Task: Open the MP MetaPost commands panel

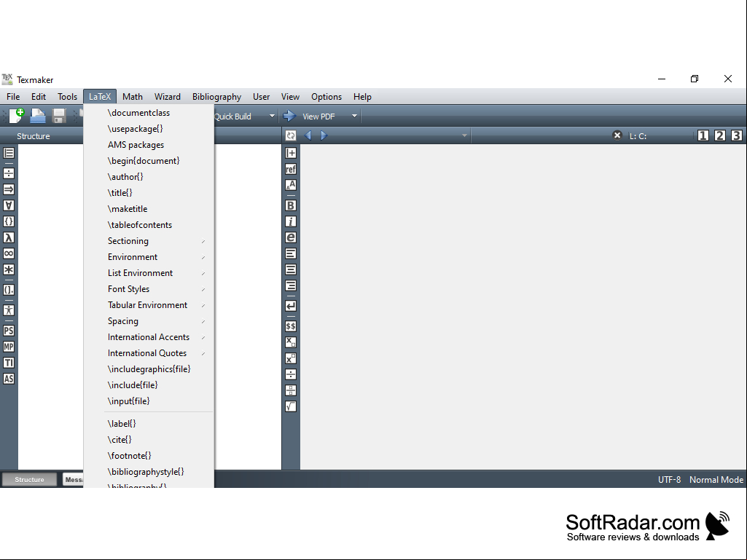Action: (x=9, y=347)
